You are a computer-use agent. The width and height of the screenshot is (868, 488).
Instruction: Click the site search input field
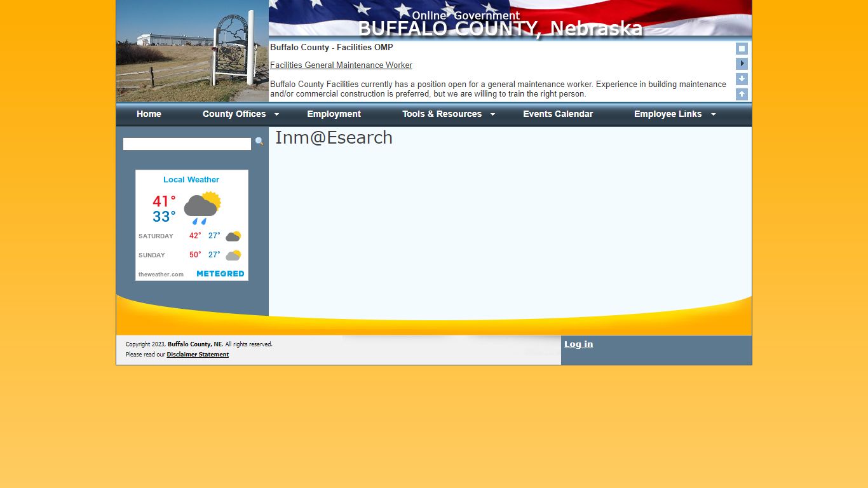coord(187,144)
